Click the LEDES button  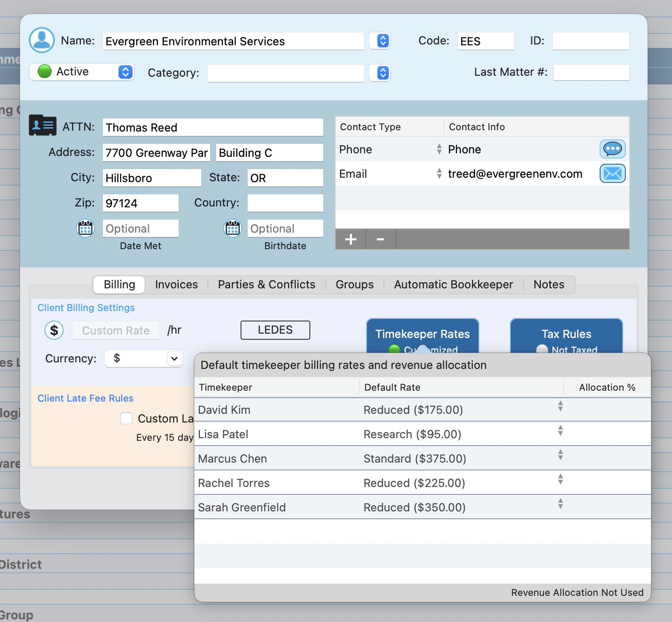[x=275, y=330]
